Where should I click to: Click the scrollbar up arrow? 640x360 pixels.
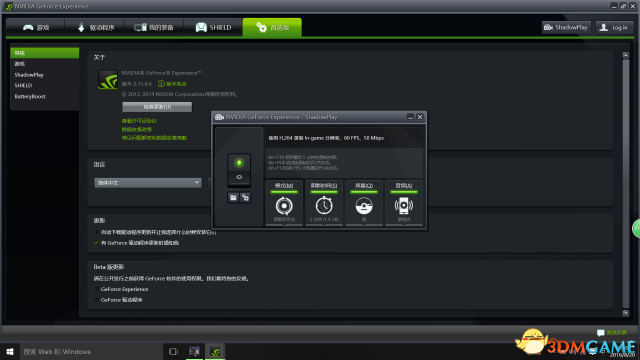coord(626,55)
